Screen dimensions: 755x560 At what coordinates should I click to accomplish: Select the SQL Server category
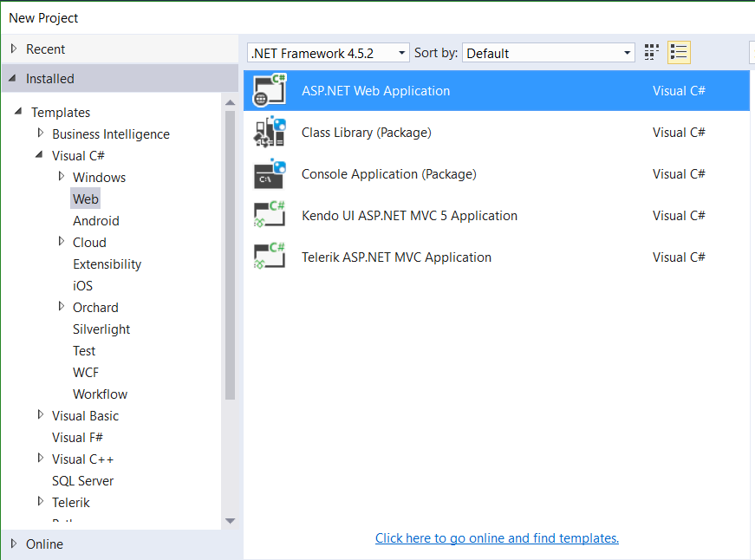pyautogui.click(x=82, y=481)
